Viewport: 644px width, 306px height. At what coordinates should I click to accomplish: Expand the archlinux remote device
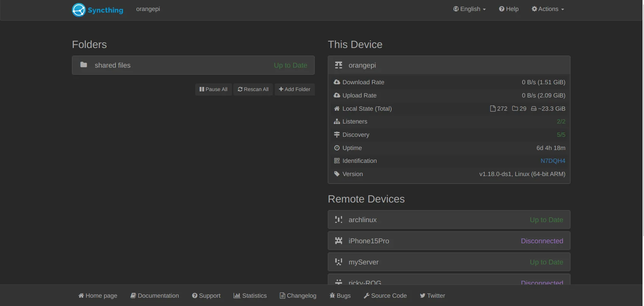pos(449,219)
